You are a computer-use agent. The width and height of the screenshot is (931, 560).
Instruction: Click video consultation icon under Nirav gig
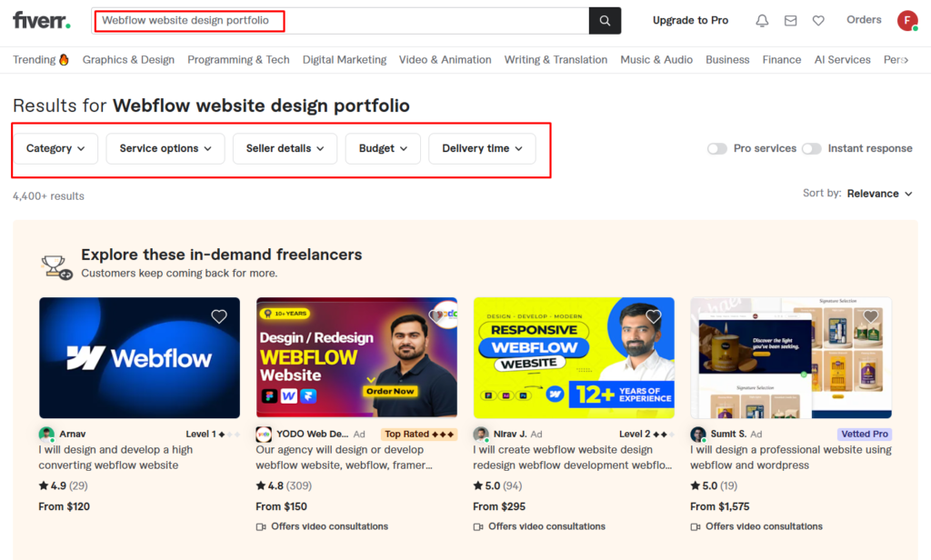click(x=478, y=526)
